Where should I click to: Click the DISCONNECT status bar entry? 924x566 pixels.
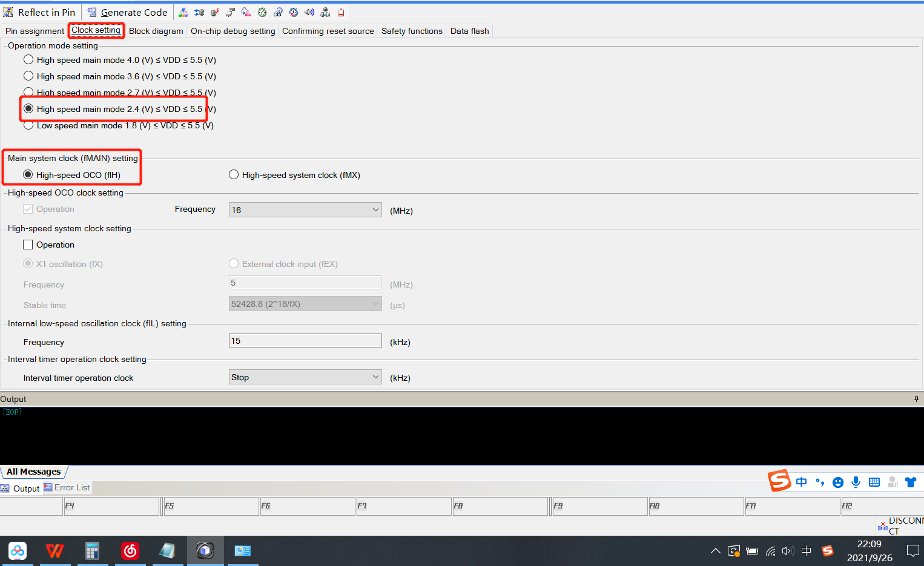point(900,526)
